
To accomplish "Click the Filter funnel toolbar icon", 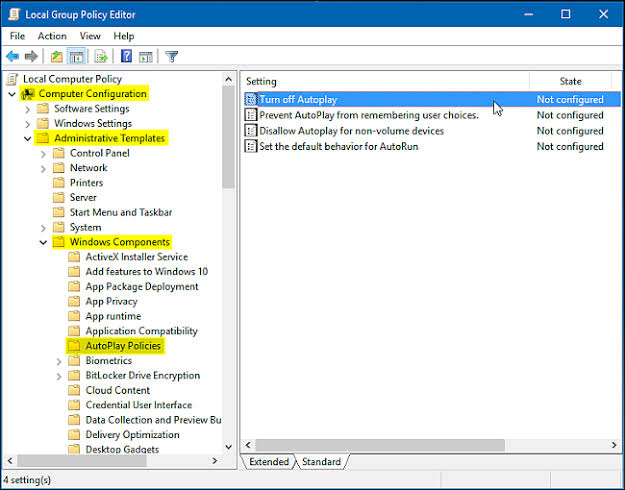I will coord(171,56).
